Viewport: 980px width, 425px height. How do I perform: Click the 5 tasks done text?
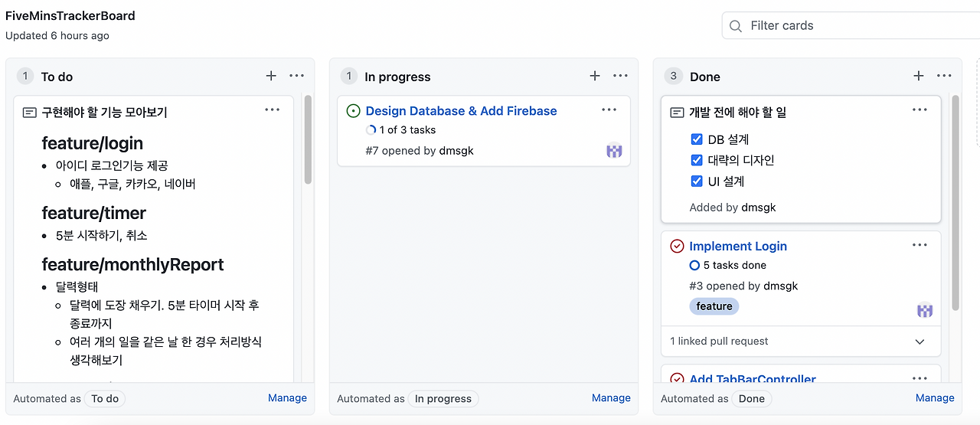coord(735,266)
